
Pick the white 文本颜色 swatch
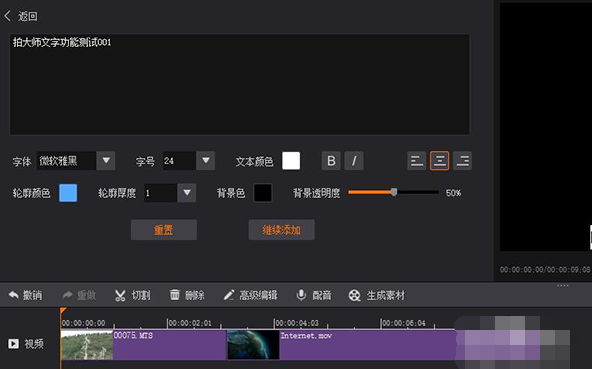pyautogui.click(x=291, y=161)
